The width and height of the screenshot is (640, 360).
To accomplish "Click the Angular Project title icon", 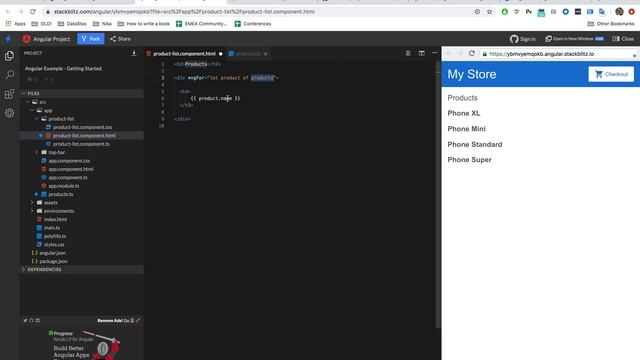I will tap(27, 39).
